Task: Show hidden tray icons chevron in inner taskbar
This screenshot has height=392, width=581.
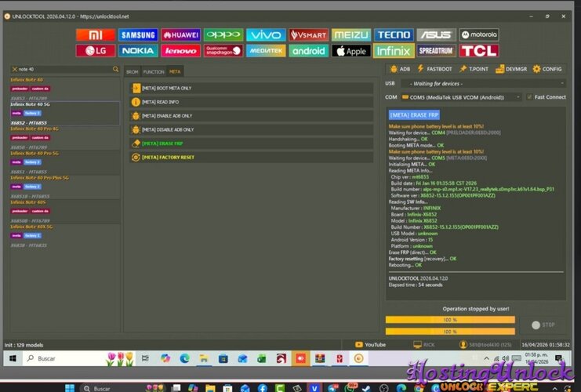Action: click(x=486, y=358)
